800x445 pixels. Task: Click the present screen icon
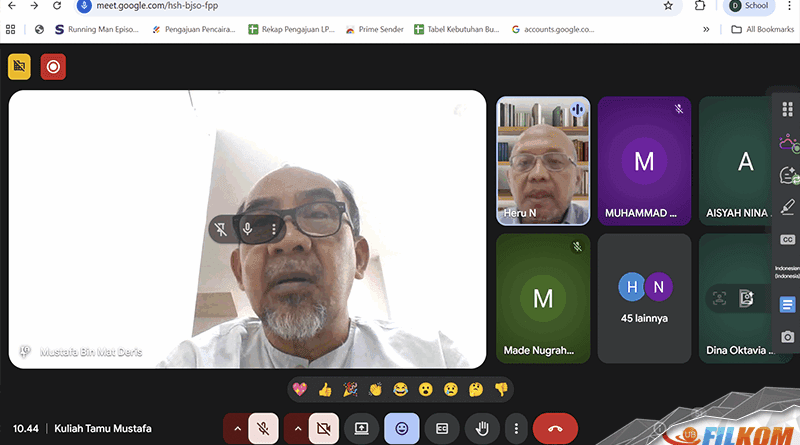[x=362, y=428]
